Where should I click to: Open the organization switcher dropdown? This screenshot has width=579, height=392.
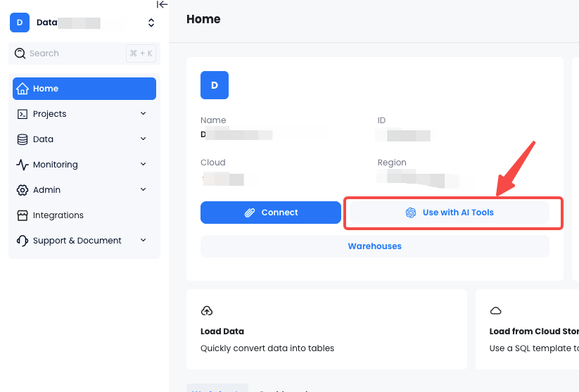click(x=151, y=23)
